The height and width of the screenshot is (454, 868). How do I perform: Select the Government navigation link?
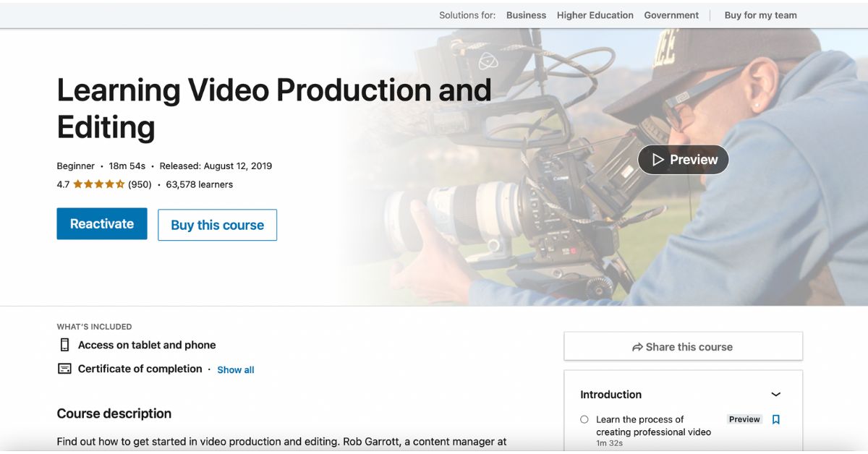[671, 14]
